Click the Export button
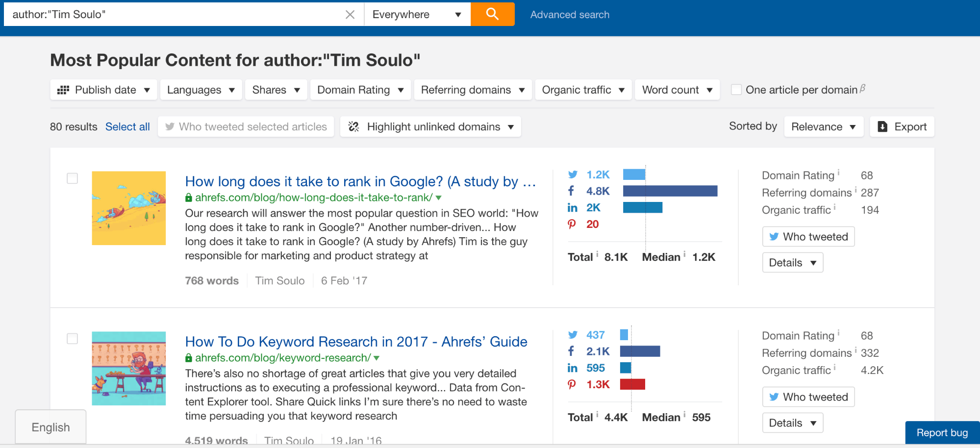 tap(902, 126)
